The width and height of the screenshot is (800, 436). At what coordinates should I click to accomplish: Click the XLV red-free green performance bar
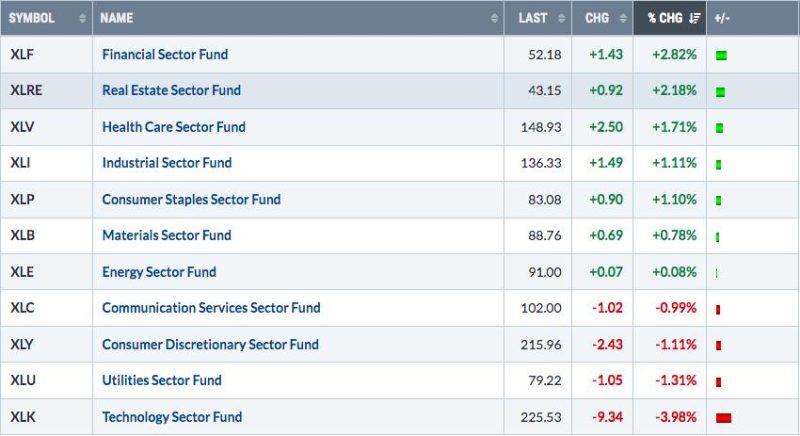719,127
